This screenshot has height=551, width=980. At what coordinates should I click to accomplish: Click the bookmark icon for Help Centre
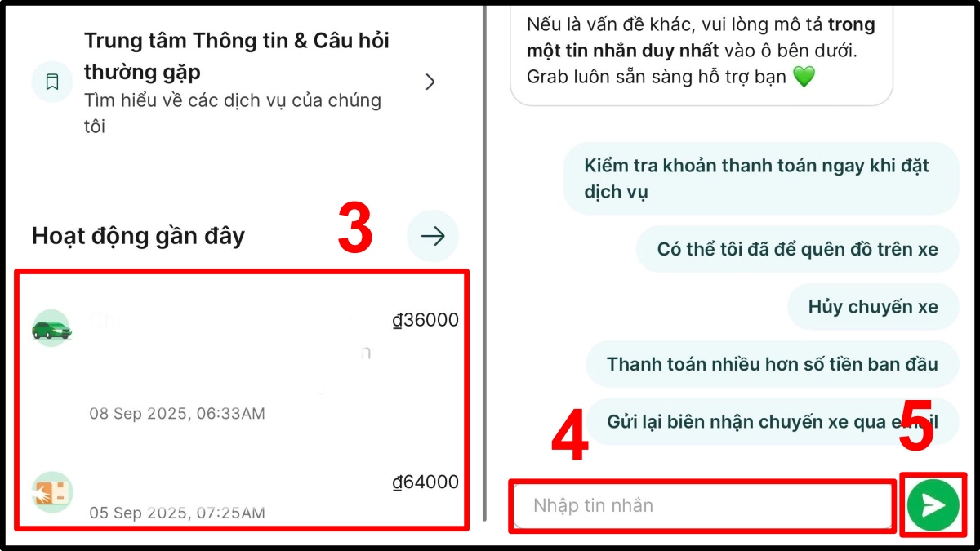(52, 82)
